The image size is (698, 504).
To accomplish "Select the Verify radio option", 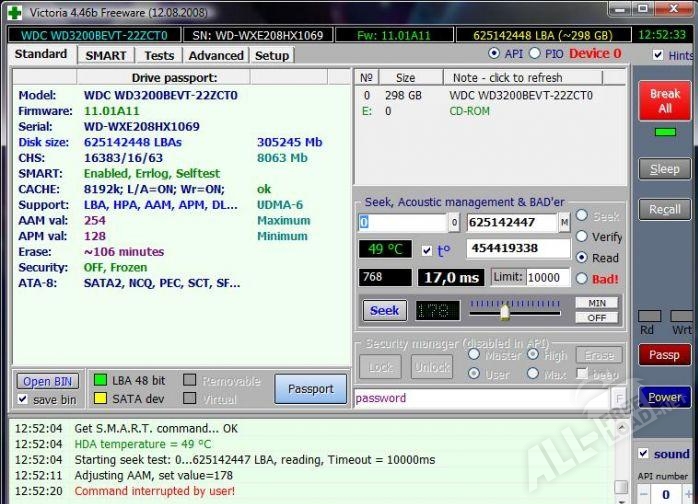I will (x=582, y=237).
